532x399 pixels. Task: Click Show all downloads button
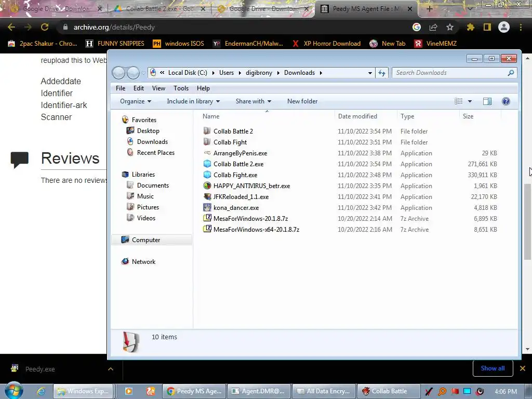(493, 368)
